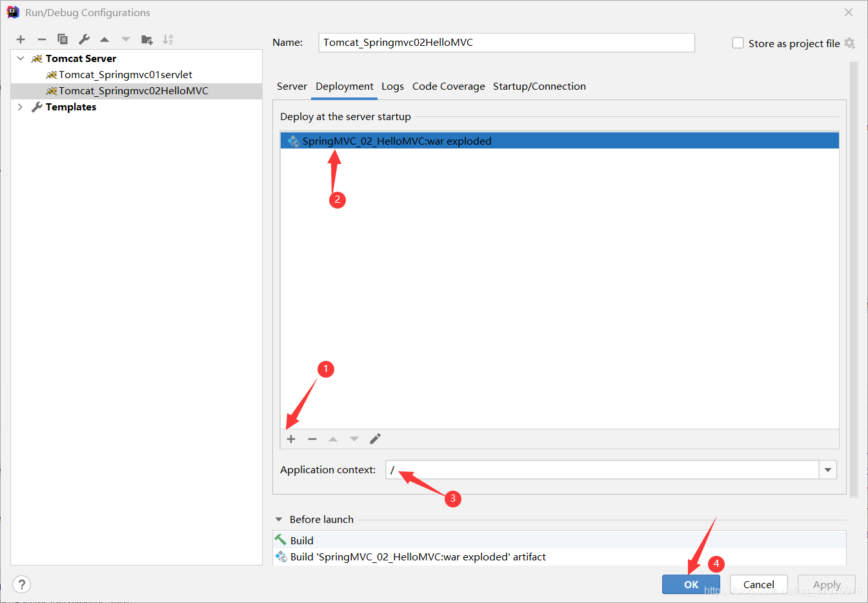Select the Build before-launch task
This screenshot has width=868, height=603.
tap(559, 540)
